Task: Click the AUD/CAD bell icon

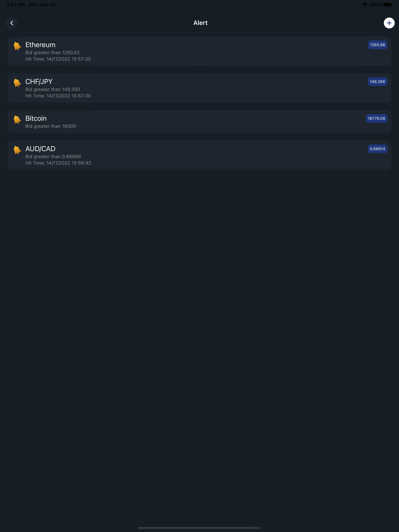Action: [17, 150]
